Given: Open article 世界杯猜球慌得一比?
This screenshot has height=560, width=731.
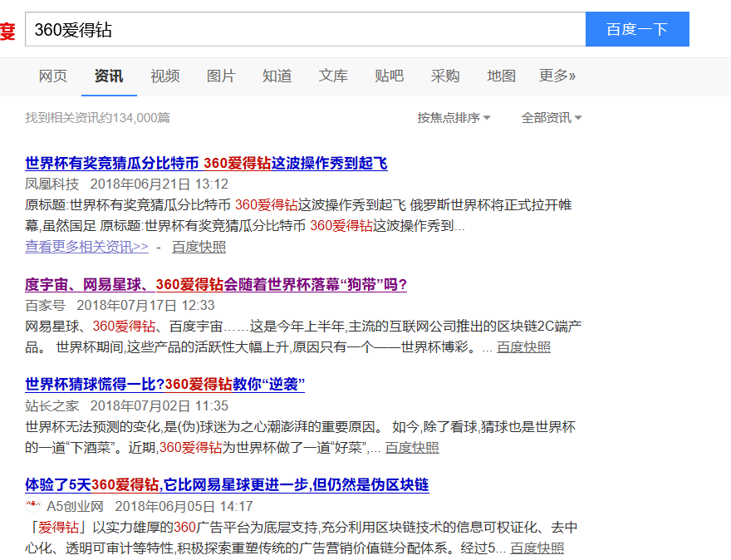Looking at the screenshot, I should (164, 384).
